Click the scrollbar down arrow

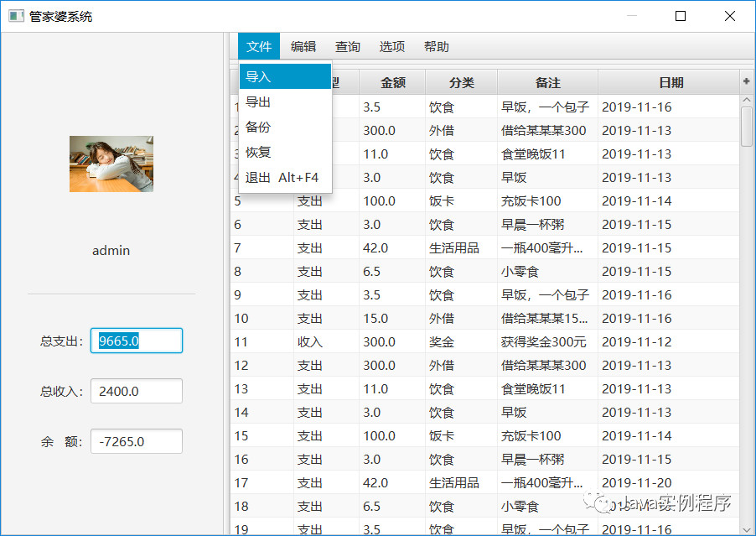(x=747, y=529)
